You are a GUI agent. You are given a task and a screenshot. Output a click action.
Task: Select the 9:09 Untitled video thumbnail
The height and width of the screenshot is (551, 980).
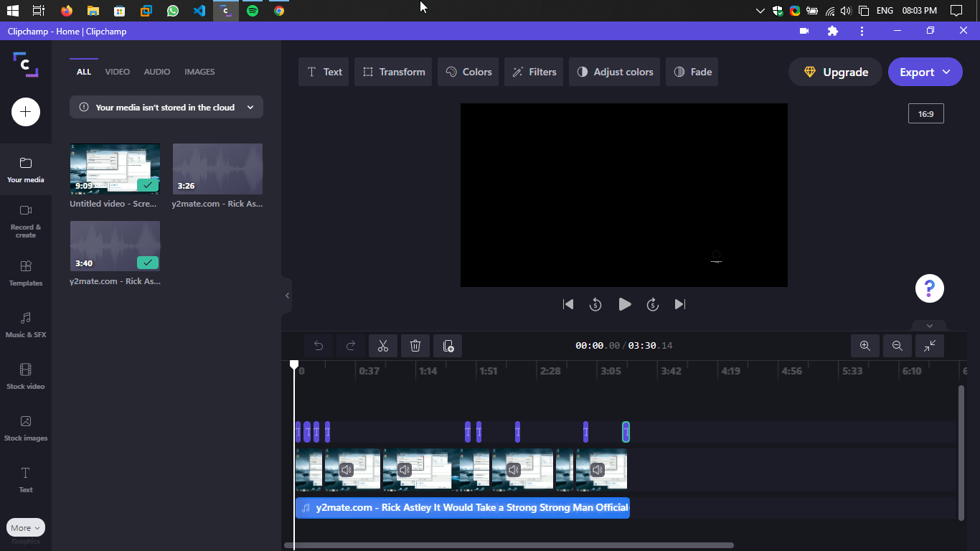click(x=115, y=169)
